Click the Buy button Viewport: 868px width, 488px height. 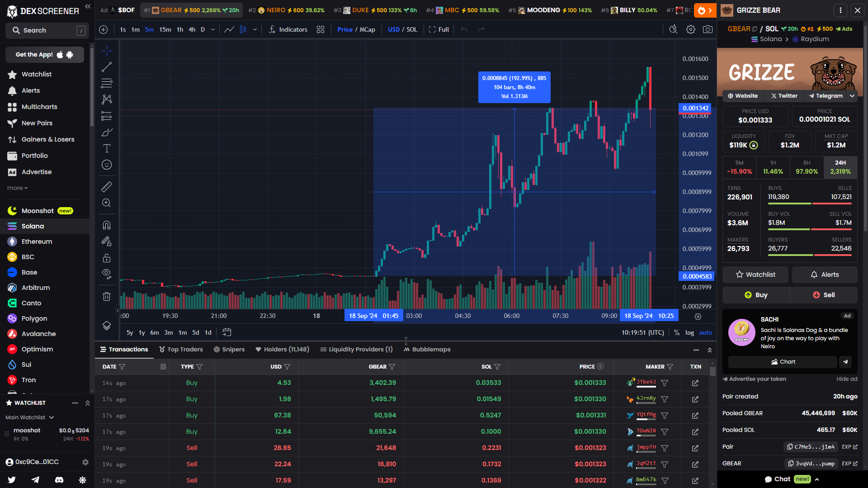pos(756,295)
